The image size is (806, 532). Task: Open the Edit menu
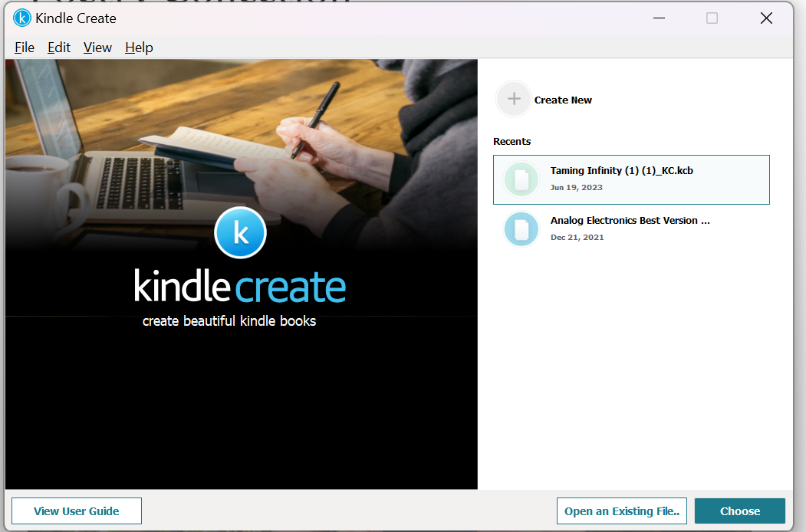[58, 48]
